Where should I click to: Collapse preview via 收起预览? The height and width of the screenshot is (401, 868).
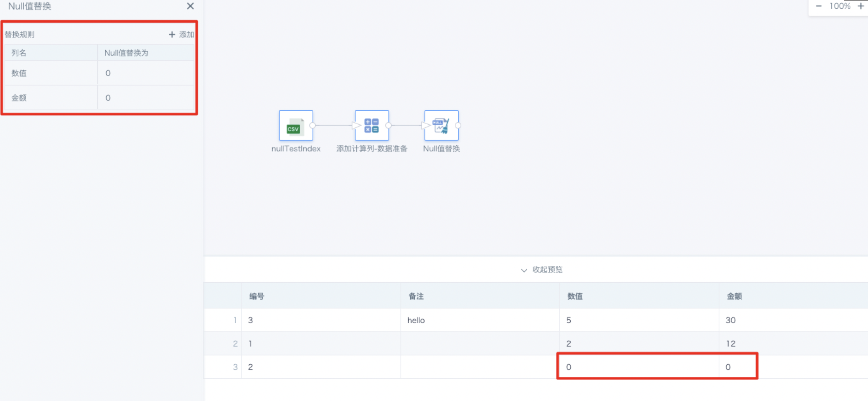pyautogui.click(x=542, y=270)
